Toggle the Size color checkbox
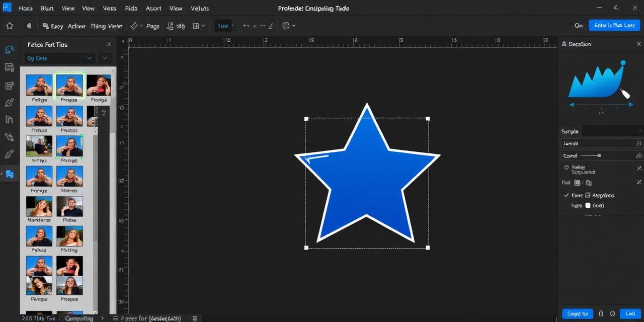The height and width of the screenshot is (322, 644). [x=588, y=205]
